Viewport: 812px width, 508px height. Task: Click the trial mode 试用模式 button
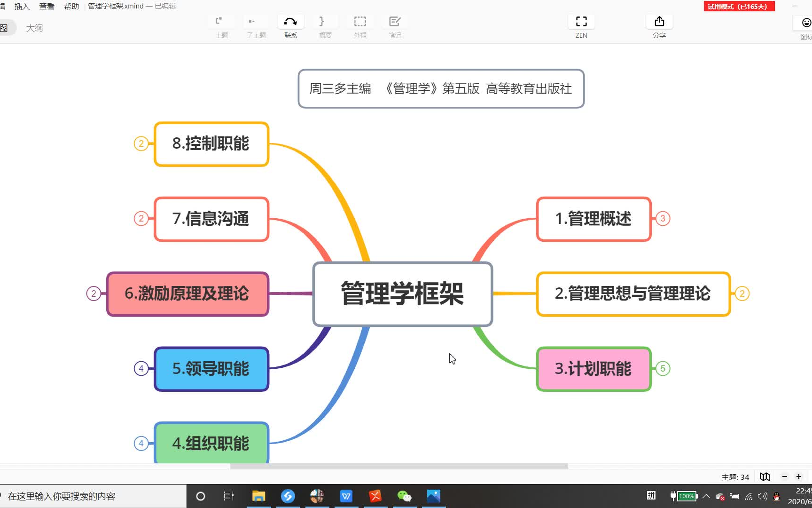coord(739,7)
